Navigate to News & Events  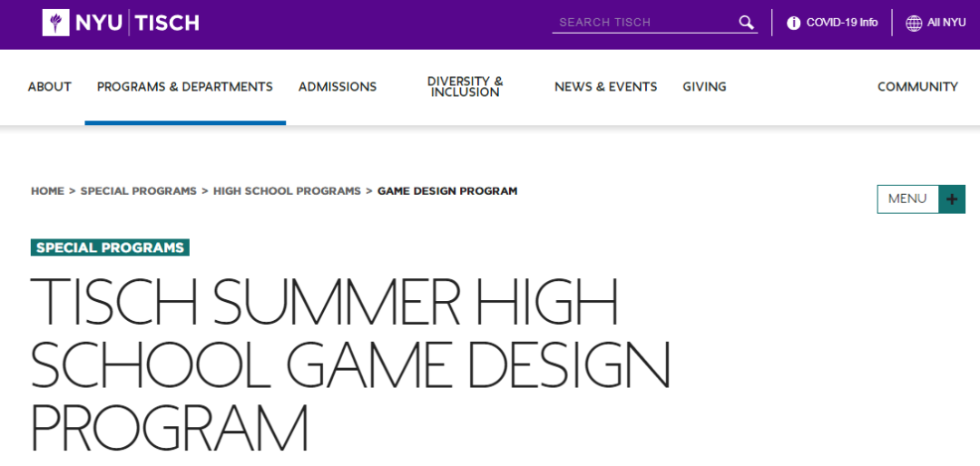tap(605, 87)
